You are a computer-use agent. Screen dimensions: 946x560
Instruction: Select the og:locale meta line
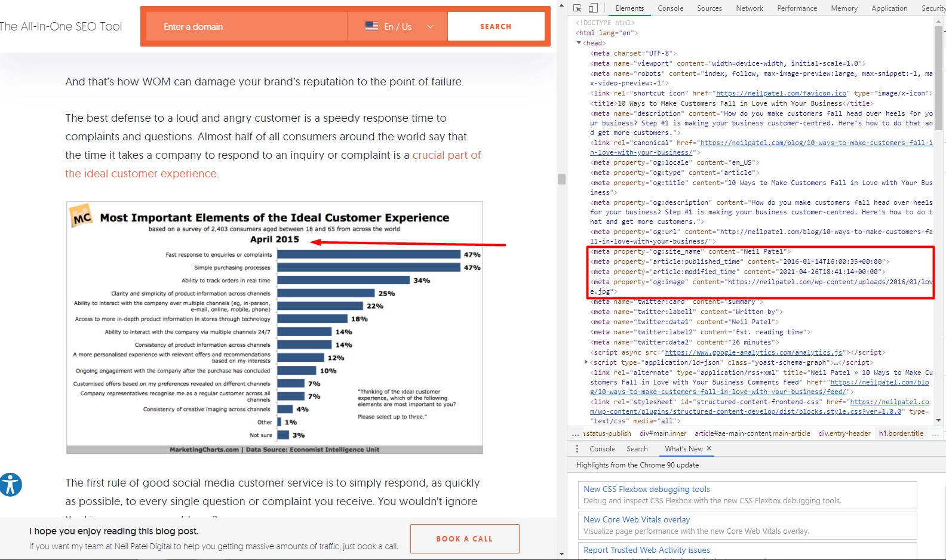tap(675, 162)
